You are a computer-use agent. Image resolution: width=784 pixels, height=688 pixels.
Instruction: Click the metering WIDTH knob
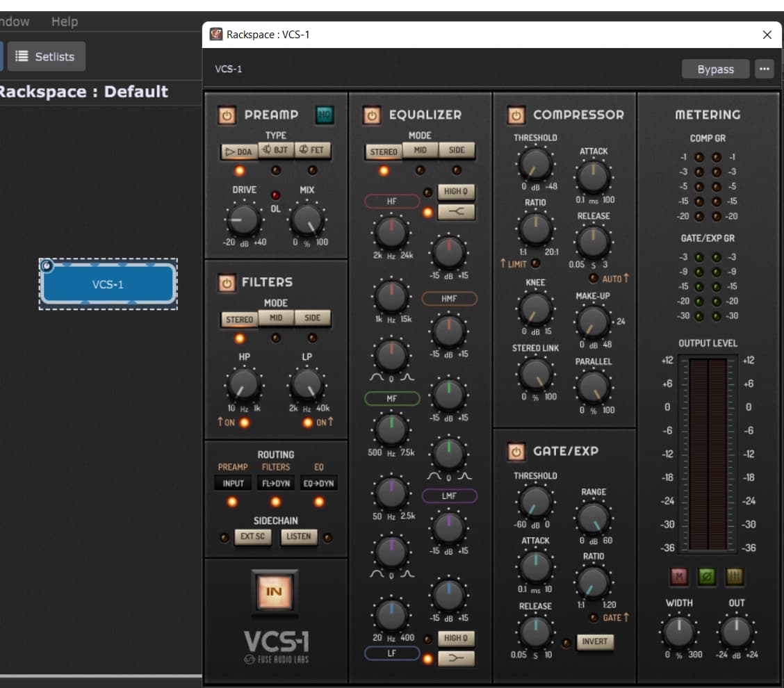coord(678,632)
